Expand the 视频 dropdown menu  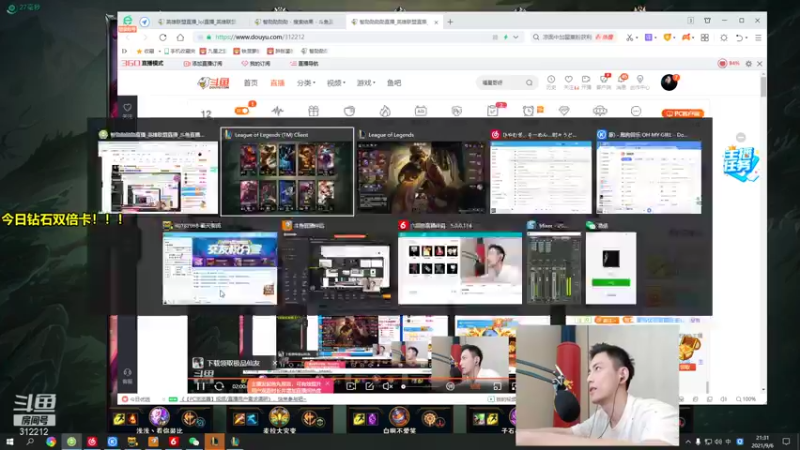336,83
